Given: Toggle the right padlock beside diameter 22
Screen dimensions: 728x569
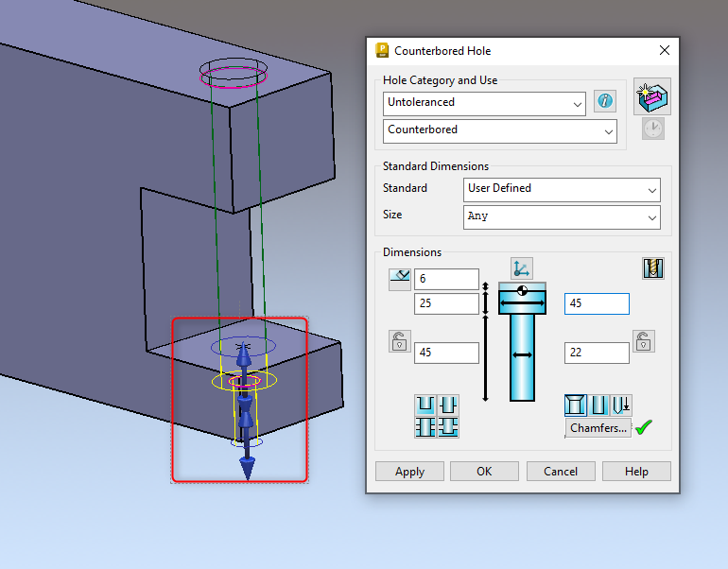Looking at the screenshot, I should coord(644,341).
